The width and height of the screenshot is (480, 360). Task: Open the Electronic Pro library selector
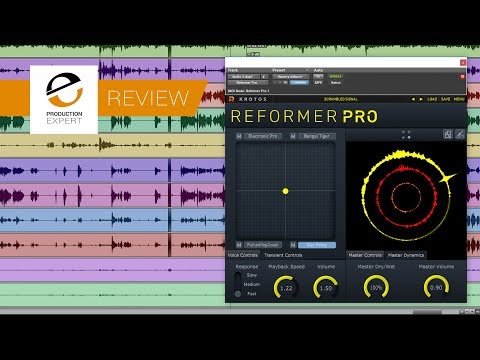point(263,136)
